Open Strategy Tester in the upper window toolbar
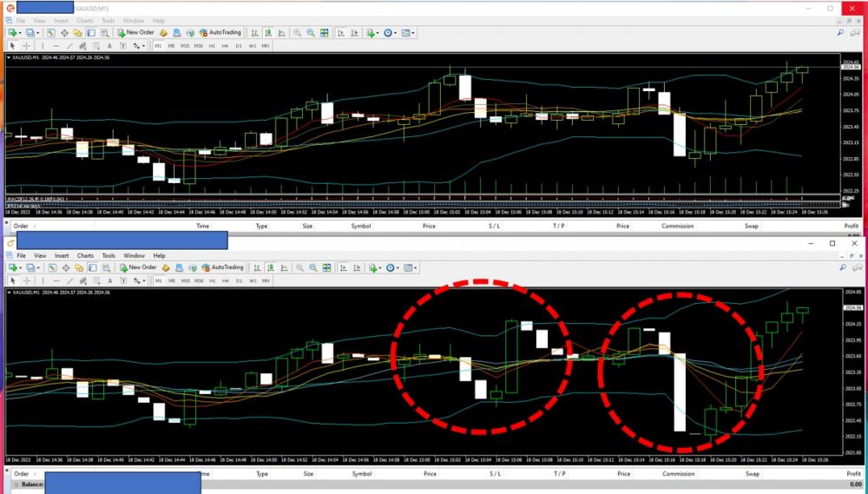 105,33
